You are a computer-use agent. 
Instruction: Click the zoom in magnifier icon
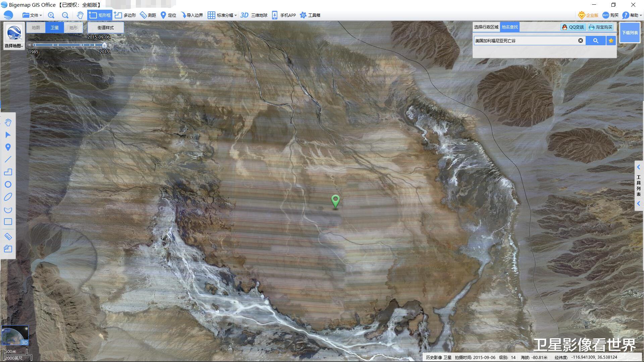51,15
